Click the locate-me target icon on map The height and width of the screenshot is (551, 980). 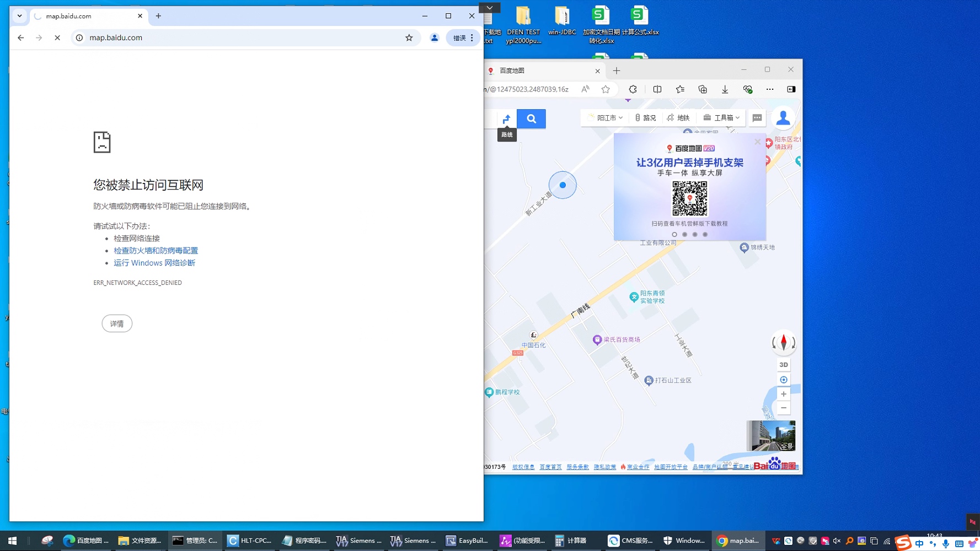coord(784,380)
